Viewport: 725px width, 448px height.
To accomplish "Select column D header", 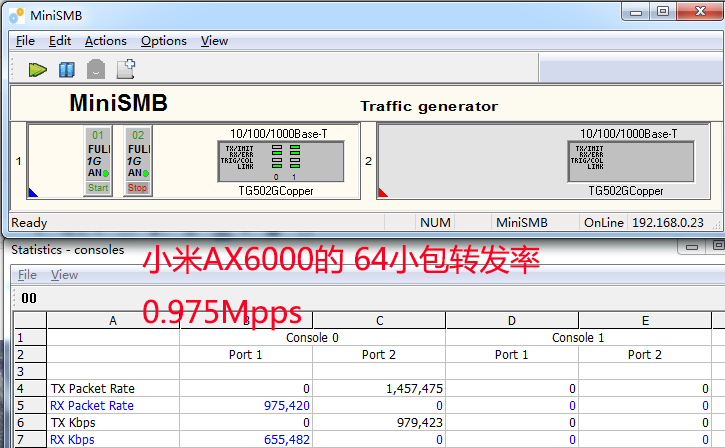I will tap(512, 321).
